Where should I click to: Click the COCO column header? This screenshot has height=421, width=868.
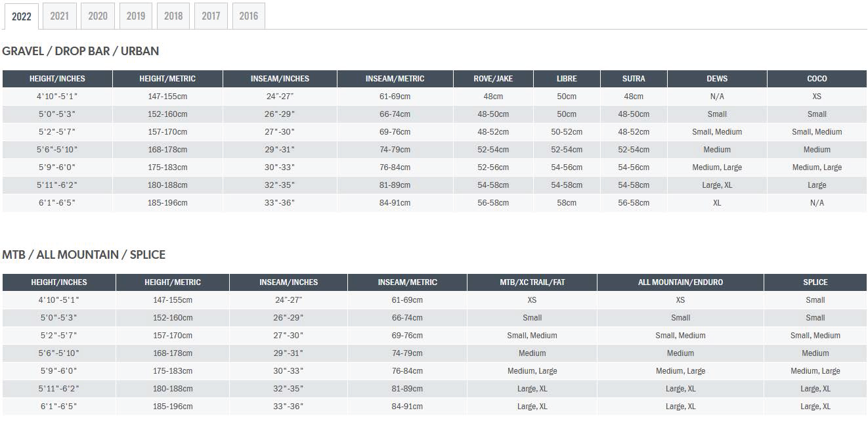817,79
